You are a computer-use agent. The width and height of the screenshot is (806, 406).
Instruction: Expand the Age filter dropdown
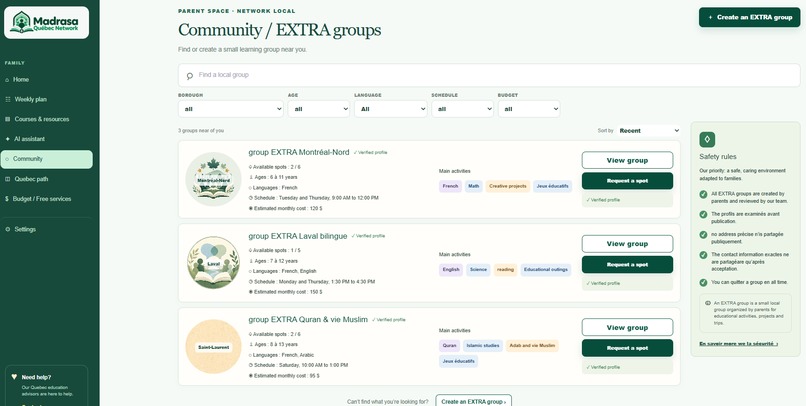[x=319, y=109]
